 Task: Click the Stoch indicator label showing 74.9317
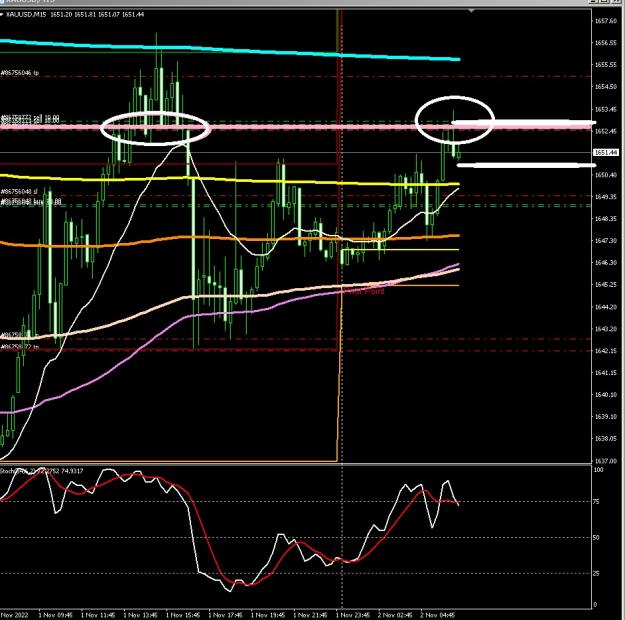tap(42, 471)
